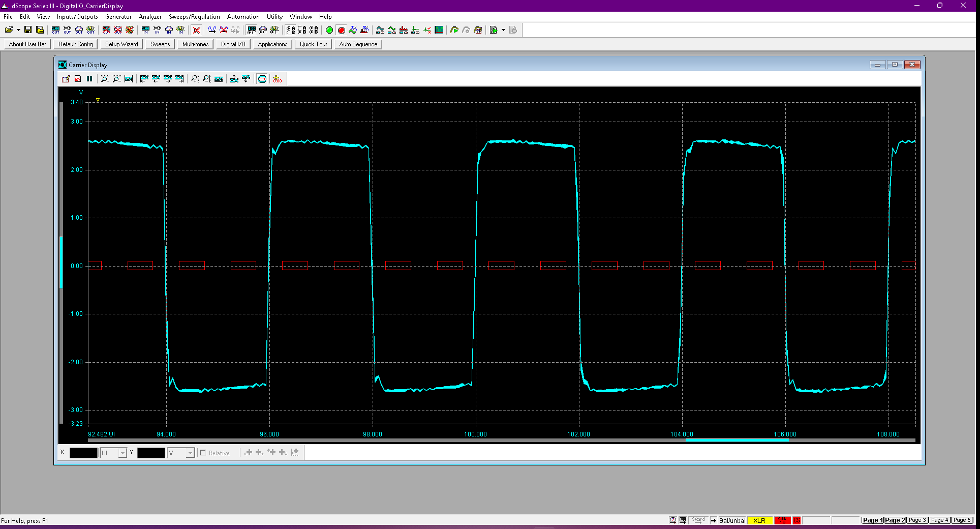Open the Digital I/O button
The image size is (980, 529).
233,44
